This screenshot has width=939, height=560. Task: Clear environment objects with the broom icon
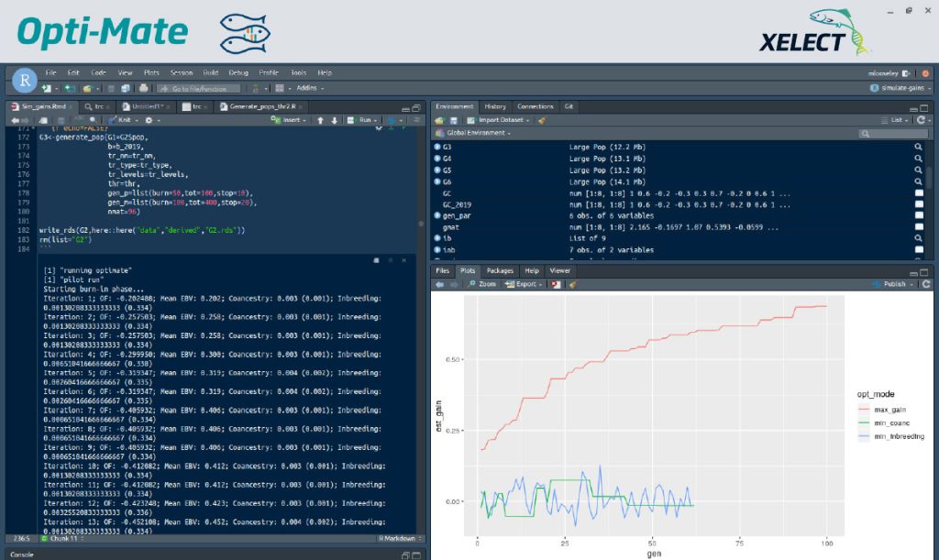coord(542,120)
